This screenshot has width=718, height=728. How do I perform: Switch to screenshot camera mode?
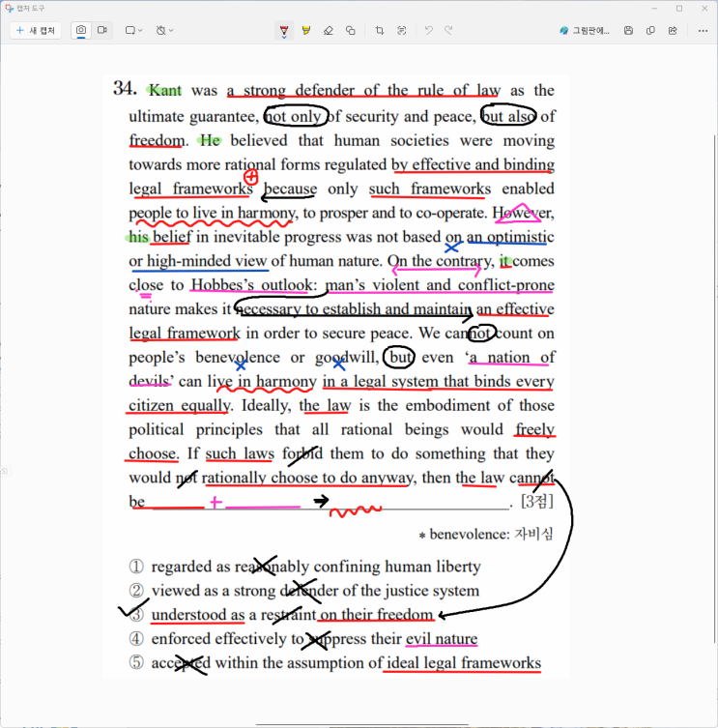pyautogui.click(x=81, y=31)
